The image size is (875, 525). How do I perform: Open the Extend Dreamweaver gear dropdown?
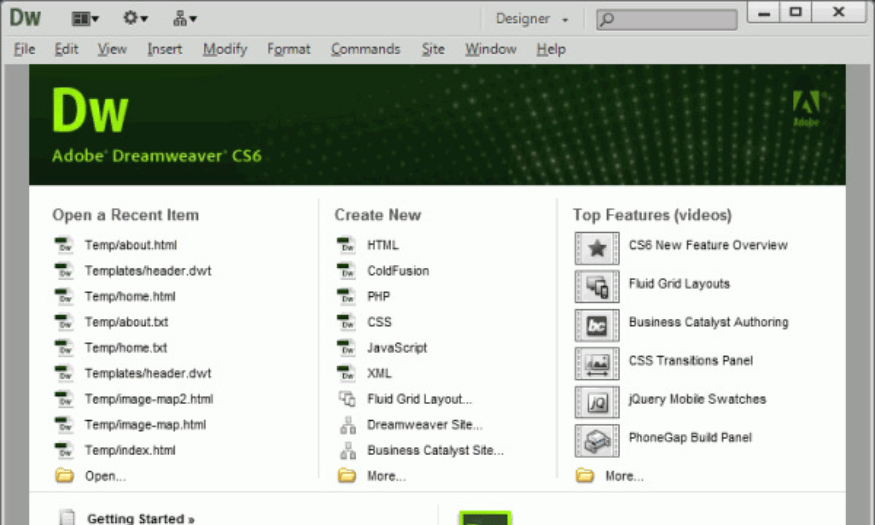coord(135,18)
